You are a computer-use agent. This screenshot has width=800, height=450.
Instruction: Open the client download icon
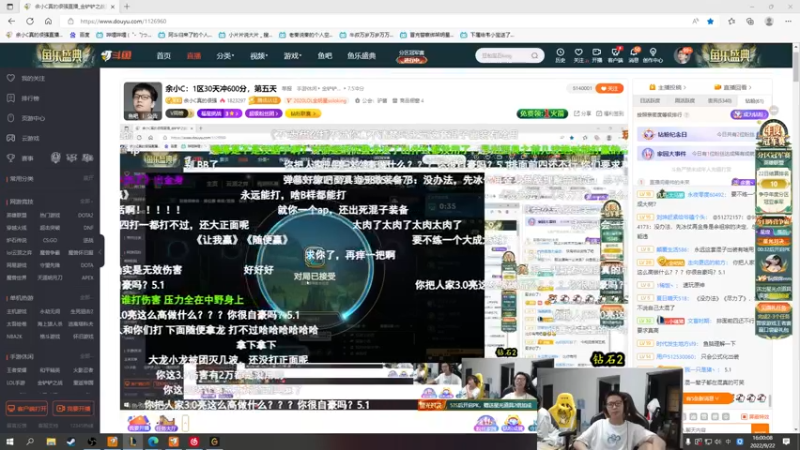coord(615,55)
